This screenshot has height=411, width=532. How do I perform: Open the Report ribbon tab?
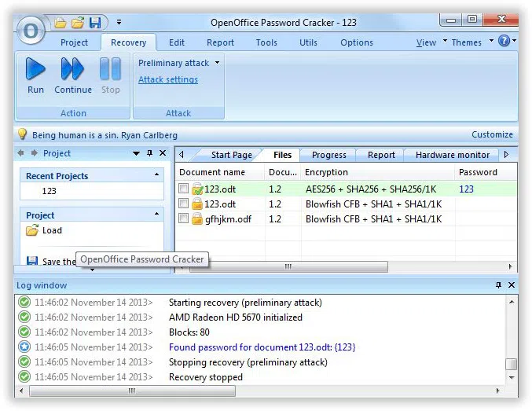(x=220, y=42)
